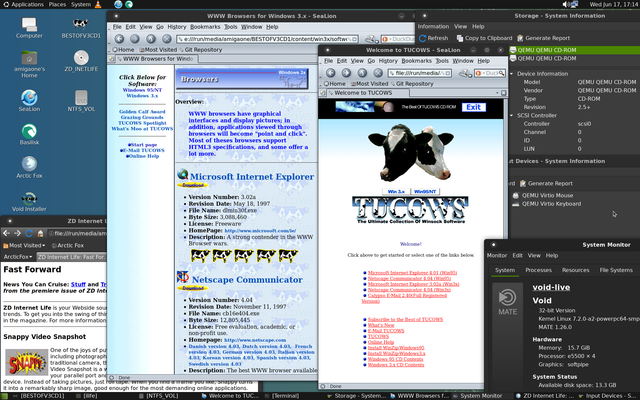
Task: Collapse the SCSI Controller section
Action: pos(512,115)
